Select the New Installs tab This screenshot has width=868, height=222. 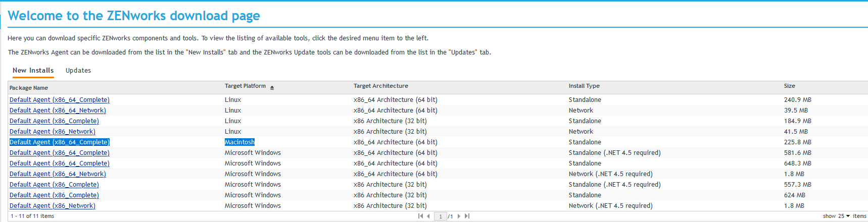33,71
